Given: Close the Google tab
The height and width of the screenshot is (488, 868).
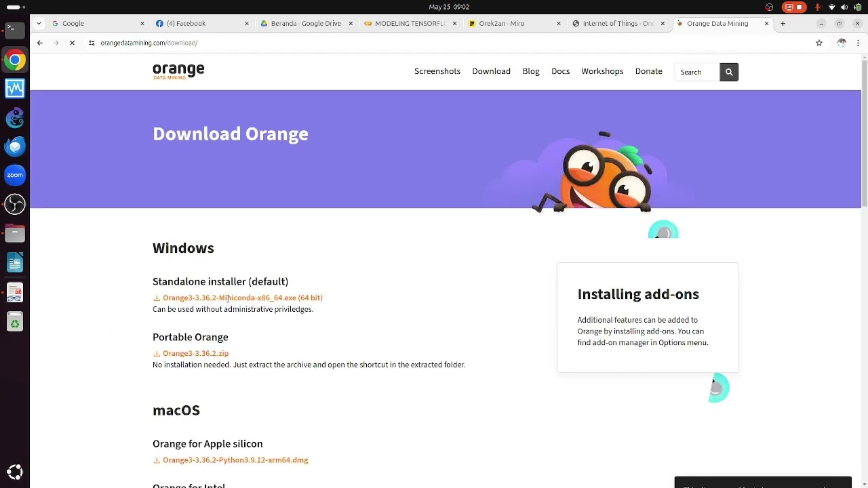Looking at the screenshot, I should [x=142, y=23].
